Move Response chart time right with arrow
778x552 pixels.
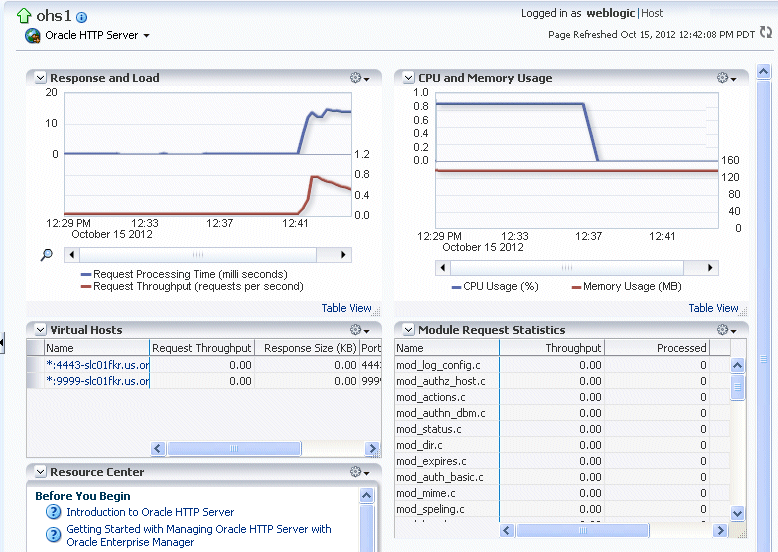(x=343, y=255)
